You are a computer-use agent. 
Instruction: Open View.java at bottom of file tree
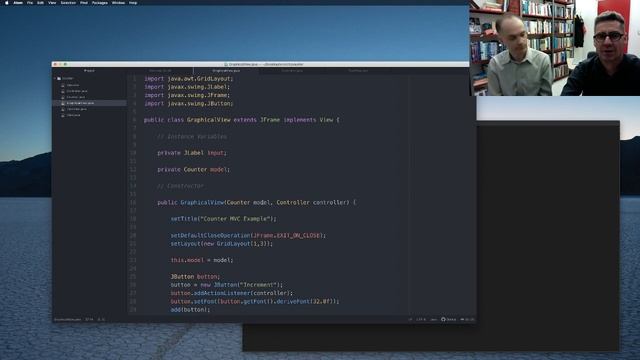[73, 116]
